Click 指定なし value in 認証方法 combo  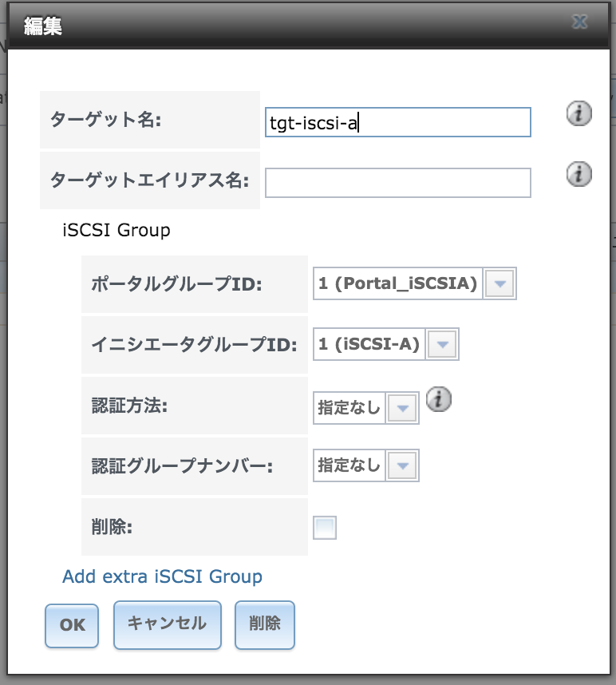349,408
